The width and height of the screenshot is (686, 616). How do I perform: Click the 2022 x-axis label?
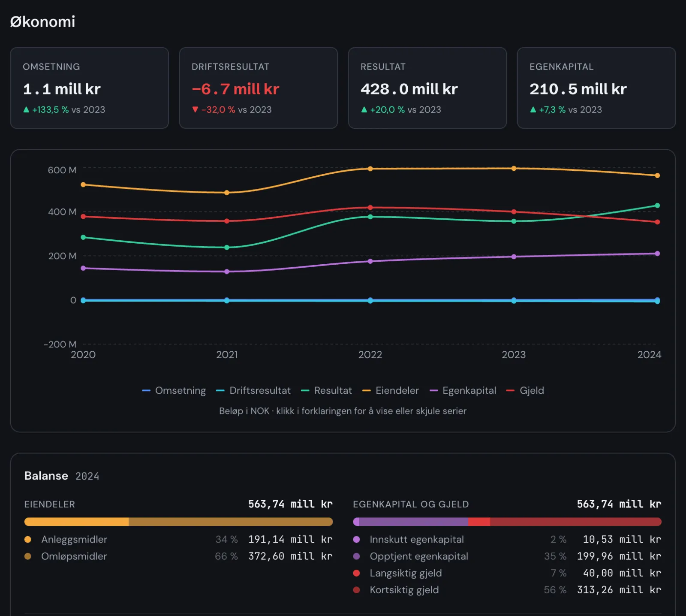370,354
